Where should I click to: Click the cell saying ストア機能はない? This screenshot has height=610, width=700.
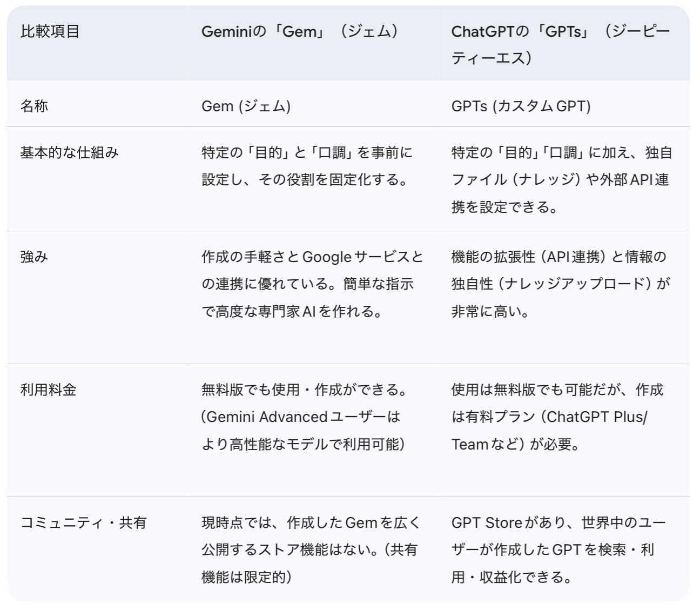[310, 549]
